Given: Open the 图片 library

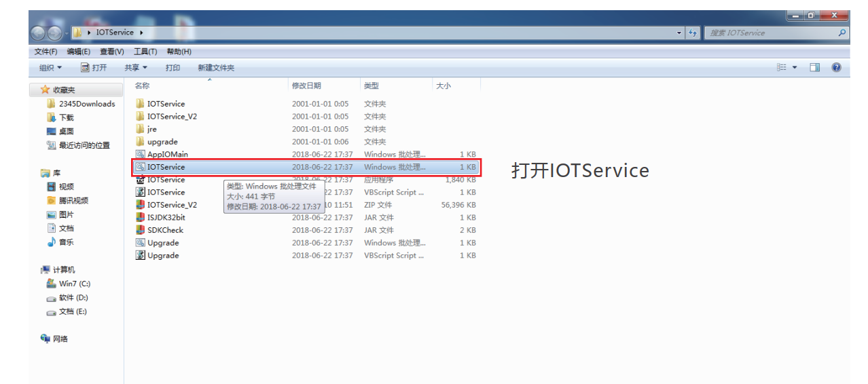Looking at the screenshot, I should tap(60, 214).
